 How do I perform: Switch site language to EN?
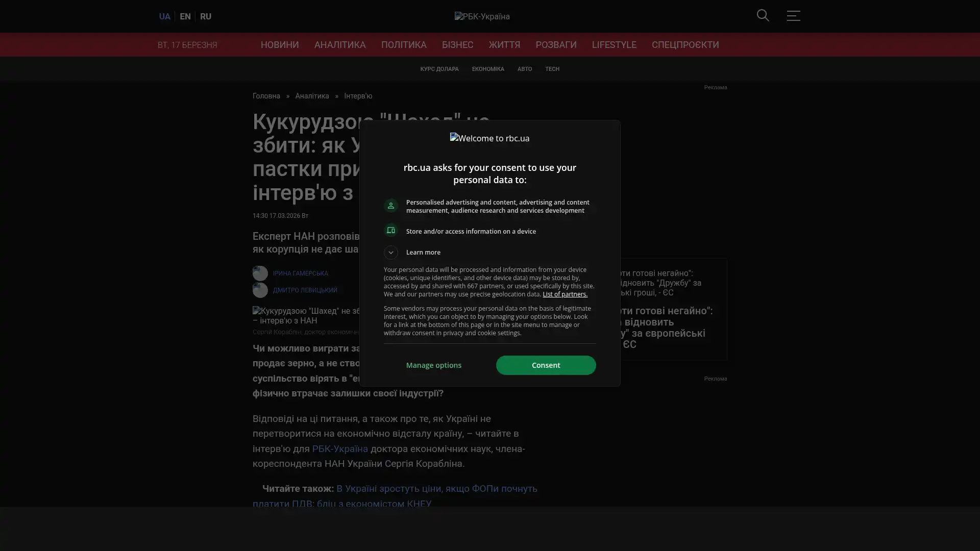185,16
